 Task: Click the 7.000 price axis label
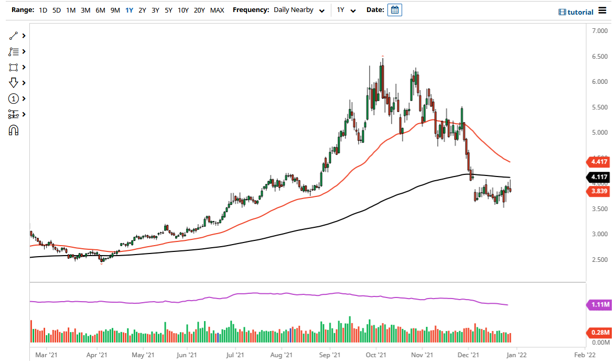[x=600, y=31]
